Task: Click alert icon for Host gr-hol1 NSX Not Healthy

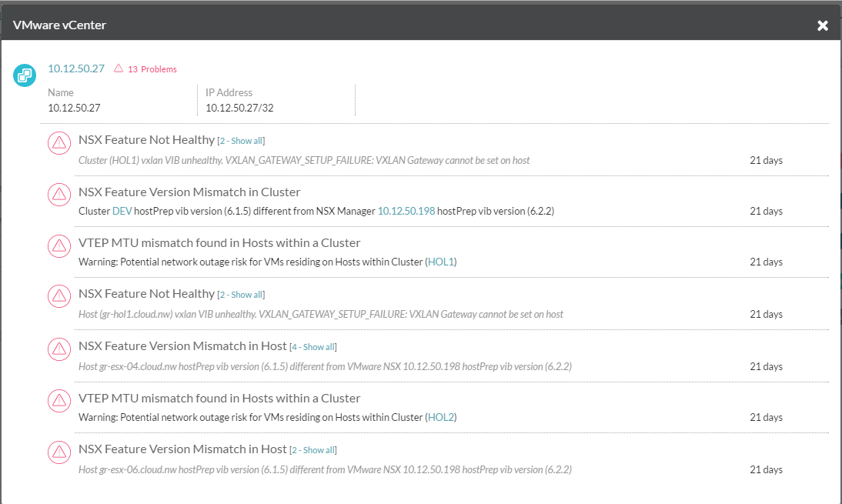Action: point(59,295)
